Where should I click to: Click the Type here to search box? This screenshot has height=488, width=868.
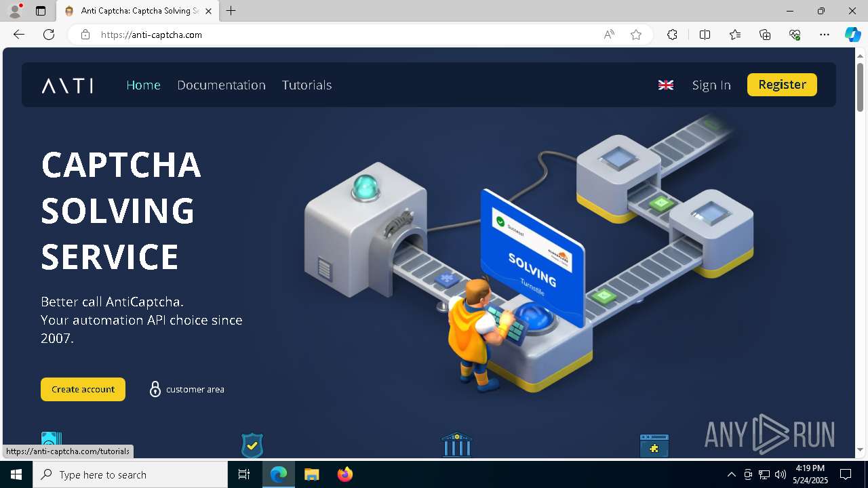tap(130, 474)
